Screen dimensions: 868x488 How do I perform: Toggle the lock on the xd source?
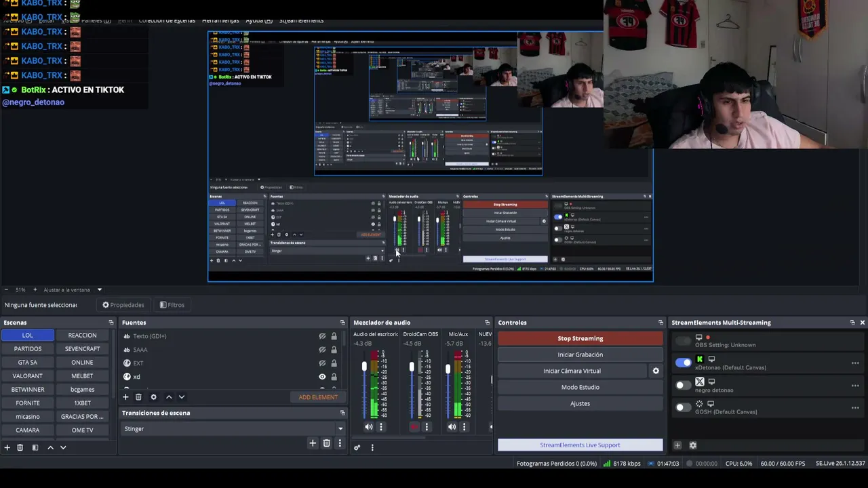pyautogui.click(x=334, y=377)
